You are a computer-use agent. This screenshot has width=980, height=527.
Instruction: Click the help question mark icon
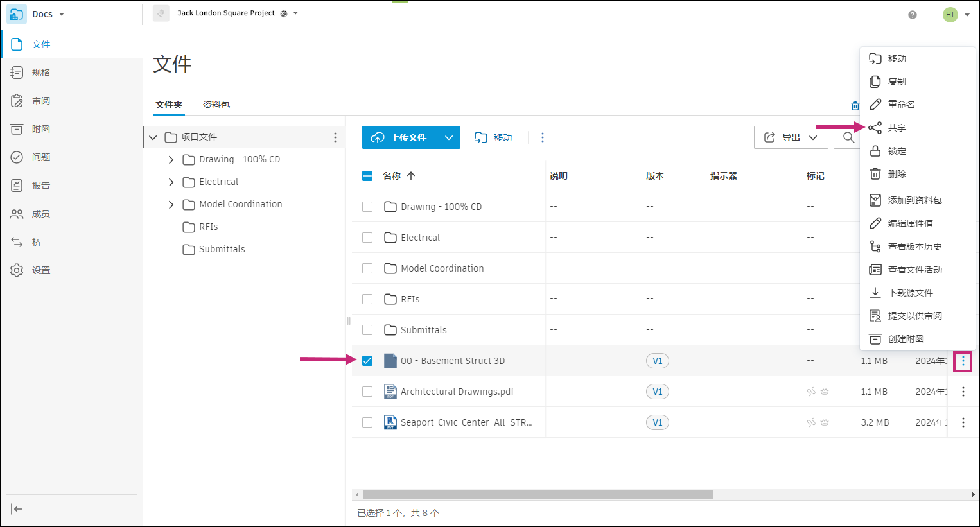(x=913, y=15)
